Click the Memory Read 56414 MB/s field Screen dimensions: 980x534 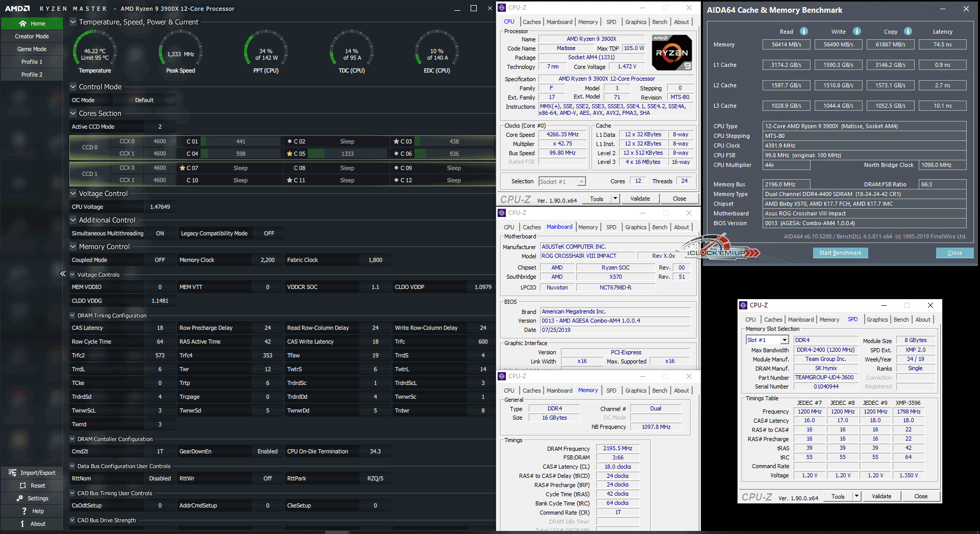coord(786,44)
